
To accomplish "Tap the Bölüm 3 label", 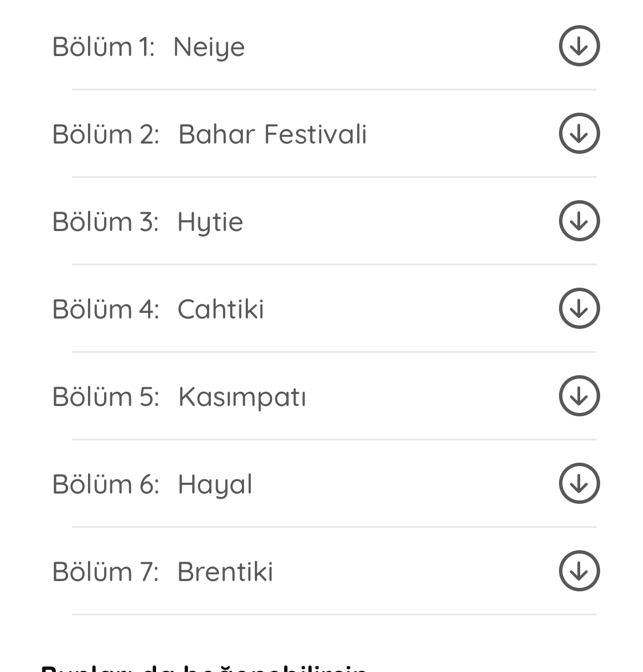I will (x=105, y=221).
